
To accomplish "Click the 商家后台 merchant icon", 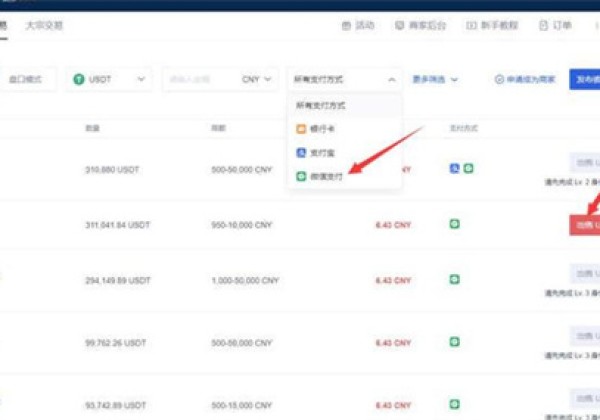I will [x=399, y=26].
